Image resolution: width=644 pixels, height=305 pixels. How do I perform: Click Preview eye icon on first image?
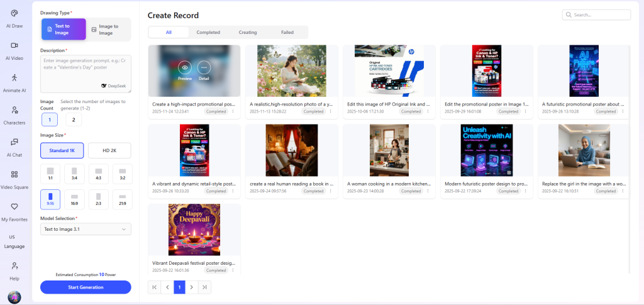(185, 68)
